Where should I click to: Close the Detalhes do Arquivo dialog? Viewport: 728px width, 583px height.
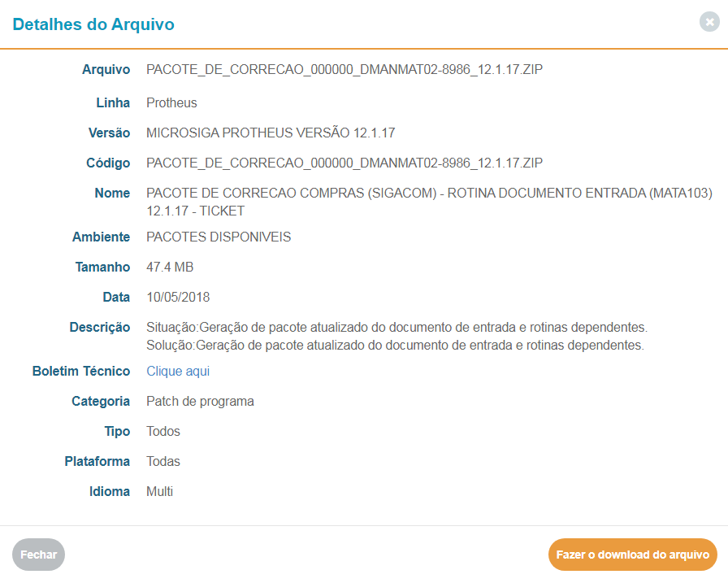709,22
